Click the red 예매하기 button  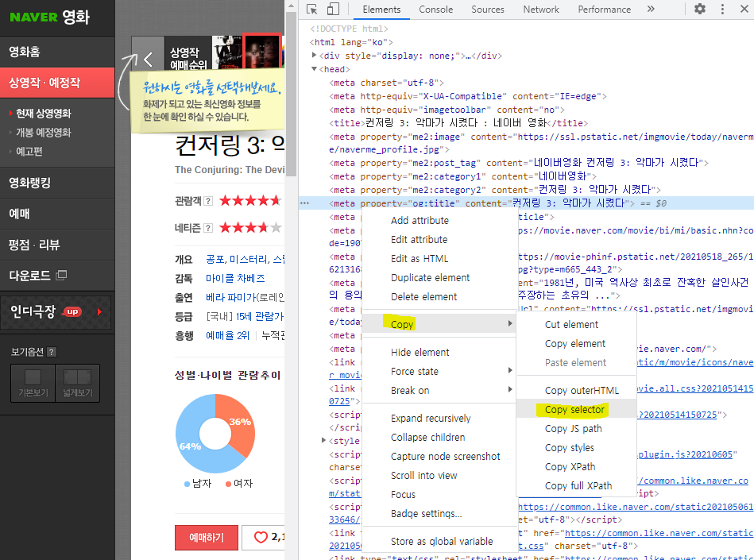(x=207, y=538)
